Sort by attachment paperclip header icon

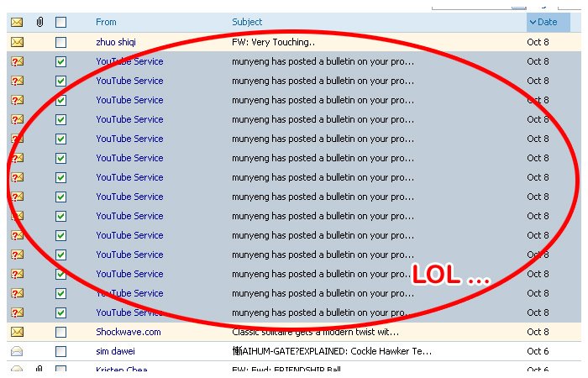39,22
